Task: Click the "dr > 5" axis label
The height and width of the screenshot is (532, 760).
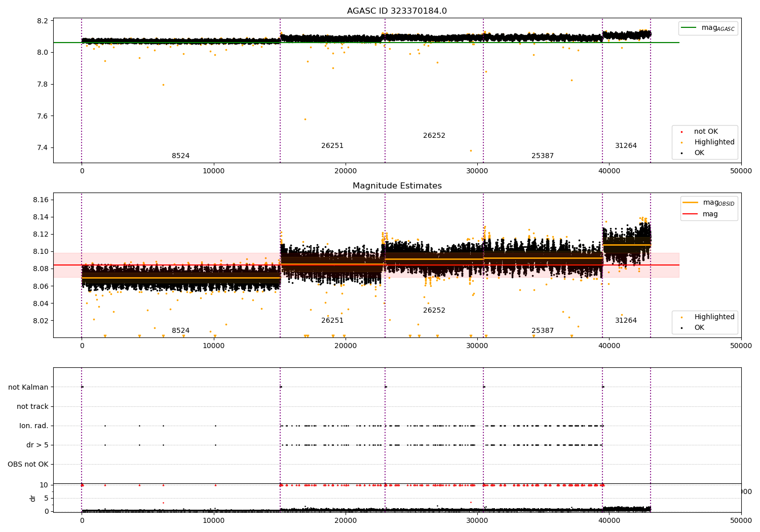Action: [x=37, y=445]
